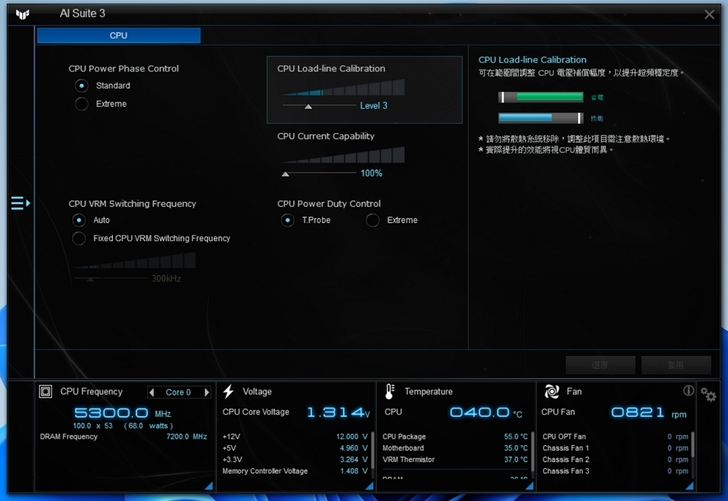This screenshot has height=501, width=728.
Task: Select Extreme CPU Power Phase Control
Action: coord(82,104)
